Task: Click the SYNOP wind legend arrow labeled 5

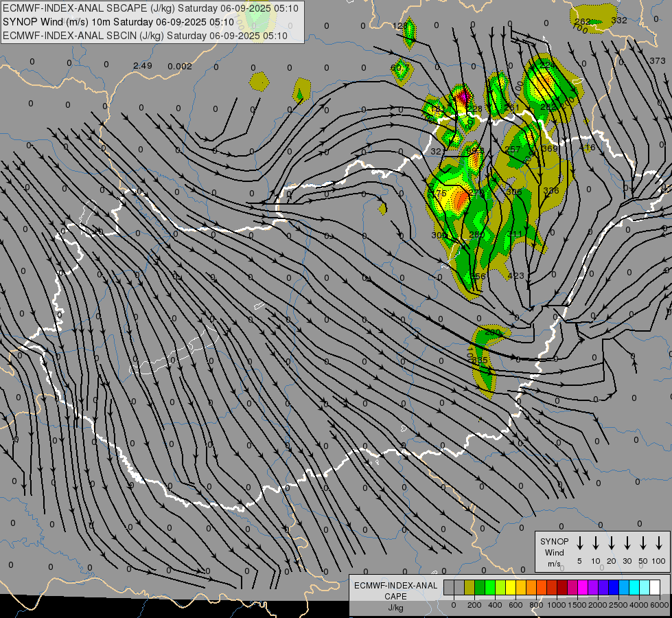Action: tap(580, 543)
